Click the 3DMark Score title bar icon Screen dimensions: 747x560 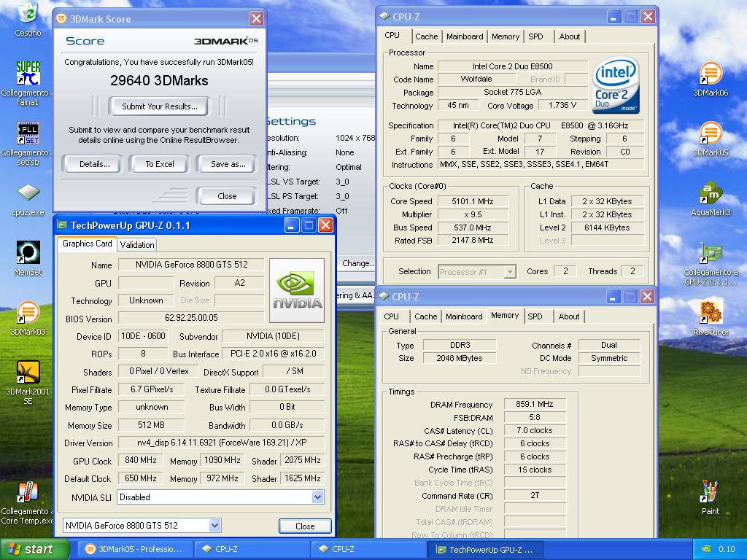[x=61, y=18]
